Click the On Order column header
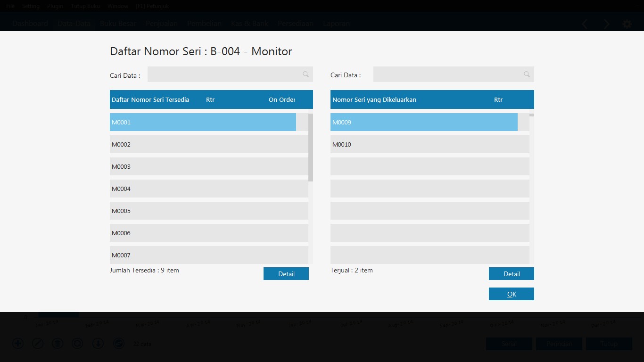644x362 pixels. [281, 99]
